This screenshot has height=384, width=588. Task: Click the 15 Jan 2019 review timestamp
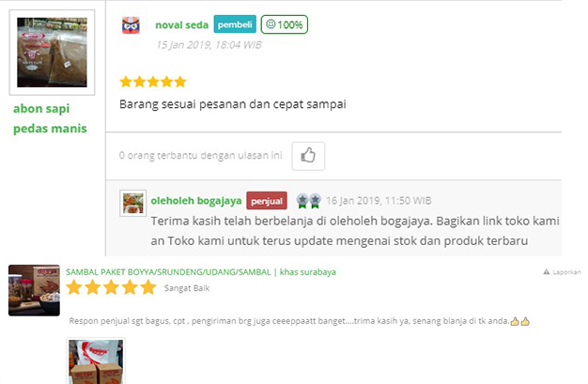(209, 45)
